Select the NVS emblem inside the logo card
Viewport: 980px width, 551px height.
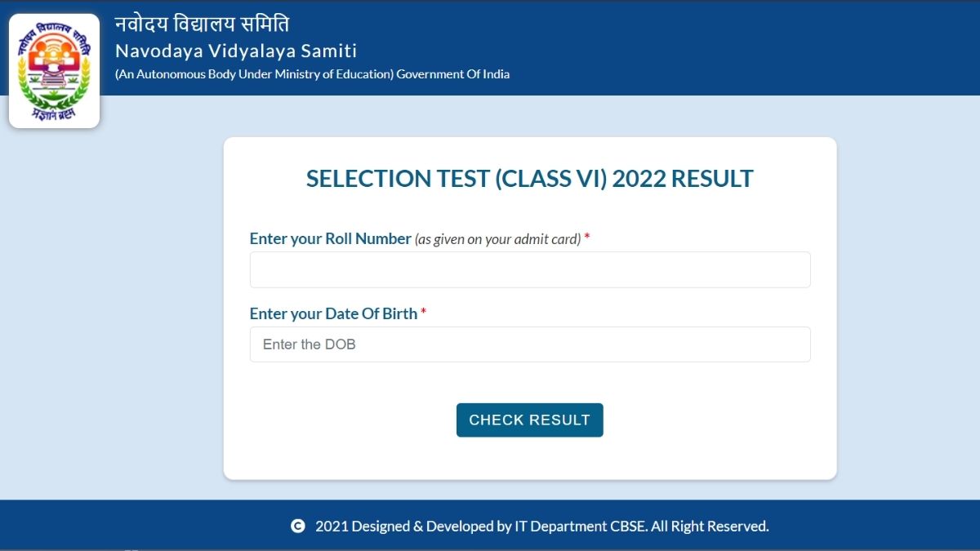pos(54,69)
